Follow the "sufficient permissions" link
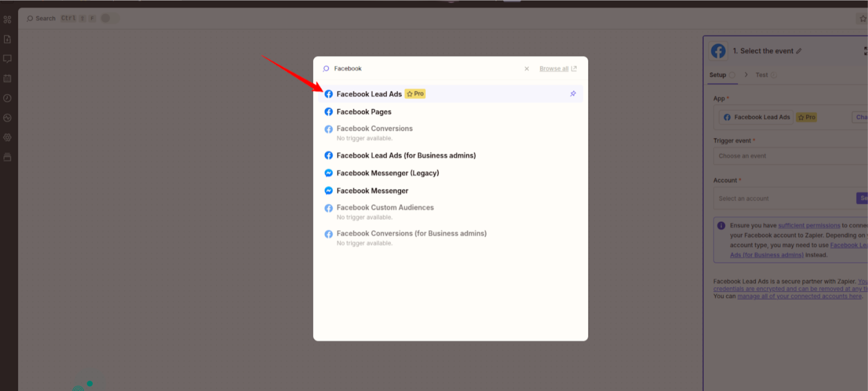Viewport: 868px width, 391px height. (809, 226)
